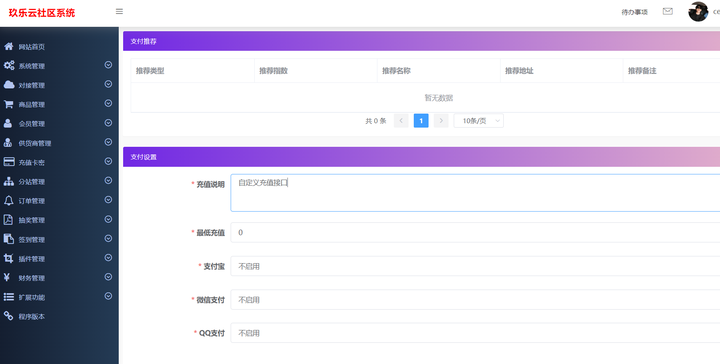Click the 推荐指数 column header
The image size is (720, 364).
[316, 71]
